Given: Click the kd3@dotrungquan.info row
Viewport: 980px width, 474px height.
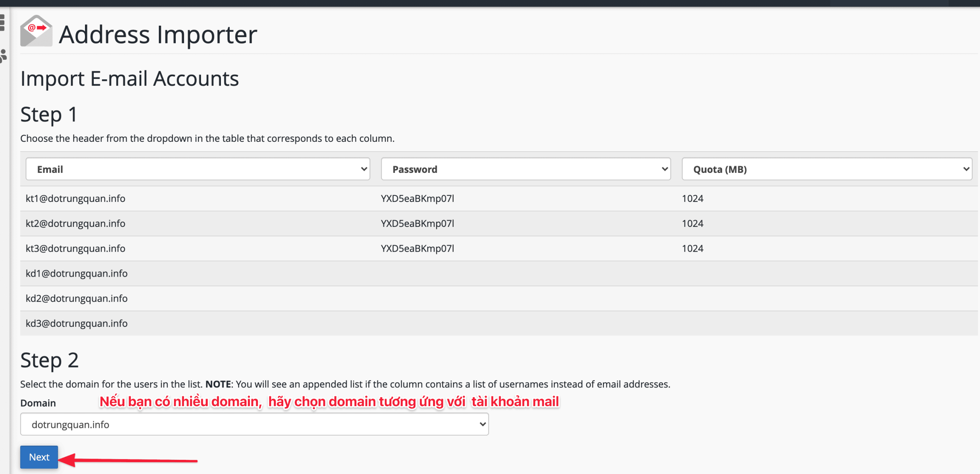Looking at the screenshot, I should (x=230, y=323).
